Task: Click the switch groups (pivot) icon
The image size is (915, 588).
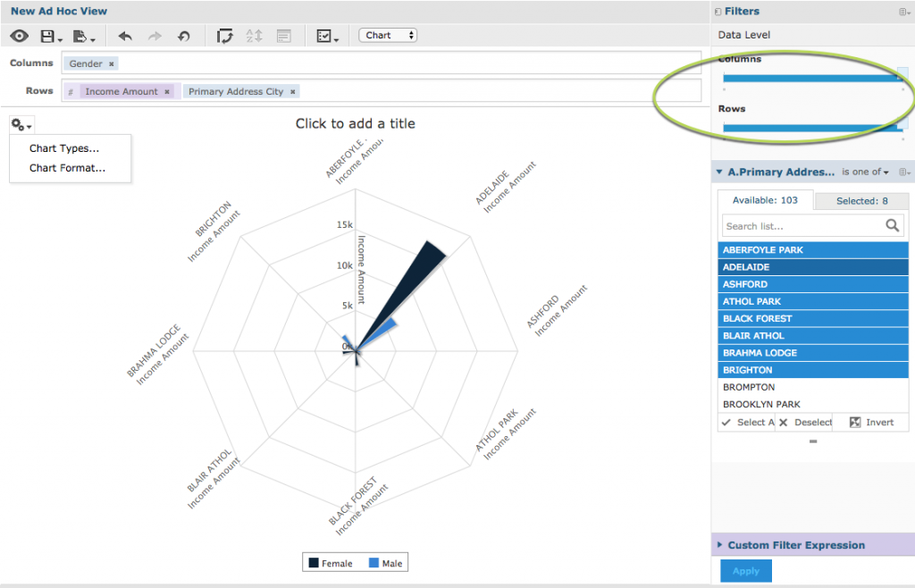Action: tap(224, 35)
